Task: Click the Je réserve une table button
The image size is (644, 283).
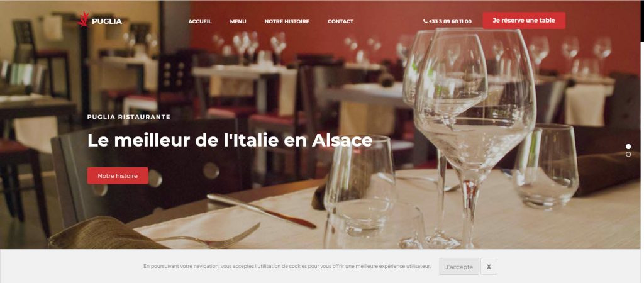Action: pos(524,21)
